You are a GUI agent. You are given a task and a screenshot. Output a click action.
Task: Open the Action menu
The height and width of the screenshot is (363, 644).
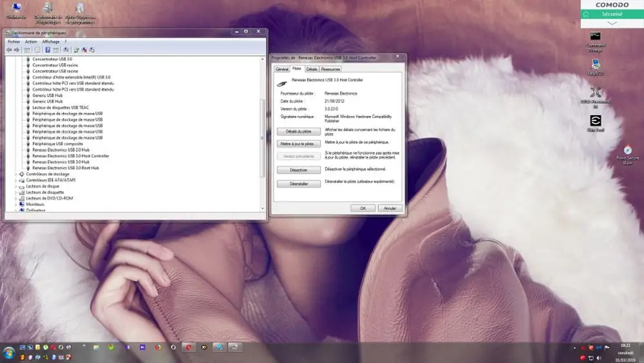[31, 41]
